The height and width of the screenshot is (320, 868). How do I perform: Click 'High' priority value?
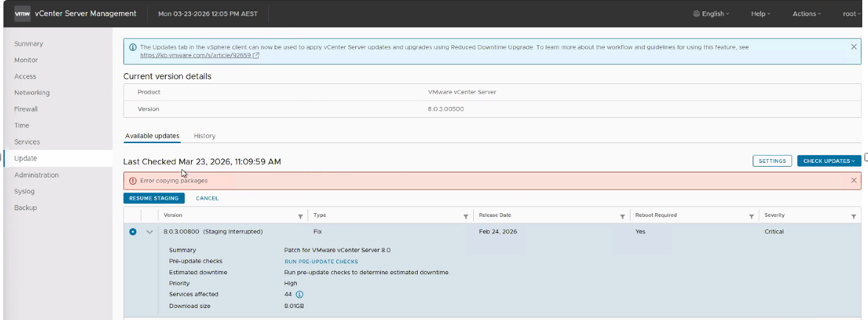290,283
